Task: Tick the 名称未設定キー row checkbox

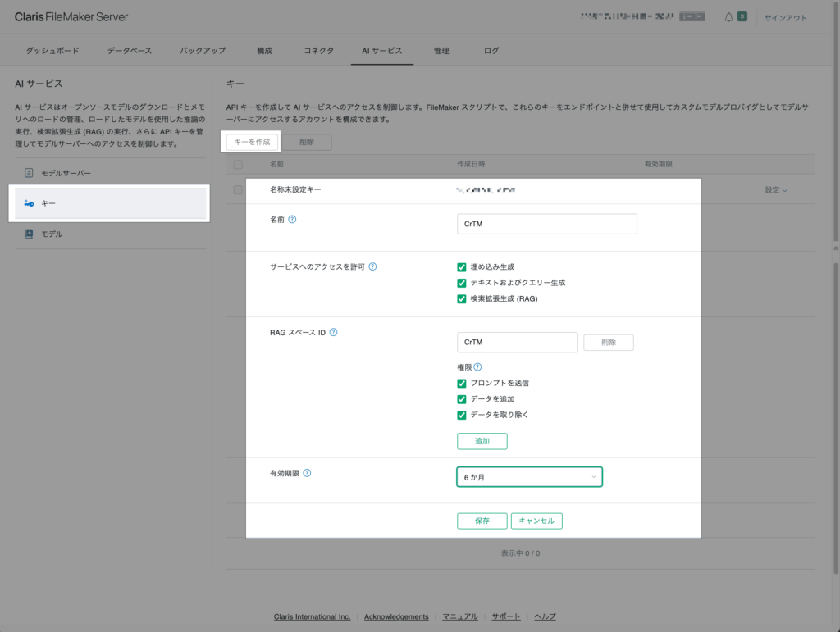Action: (x=238, y=190)
